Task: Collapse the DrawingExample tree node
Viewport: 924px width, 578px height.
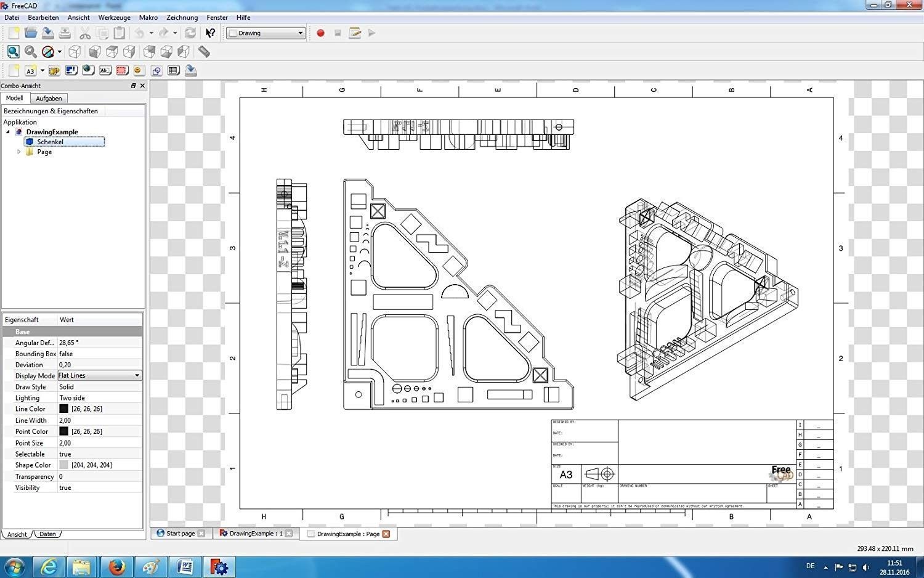Action: (8, 132)
